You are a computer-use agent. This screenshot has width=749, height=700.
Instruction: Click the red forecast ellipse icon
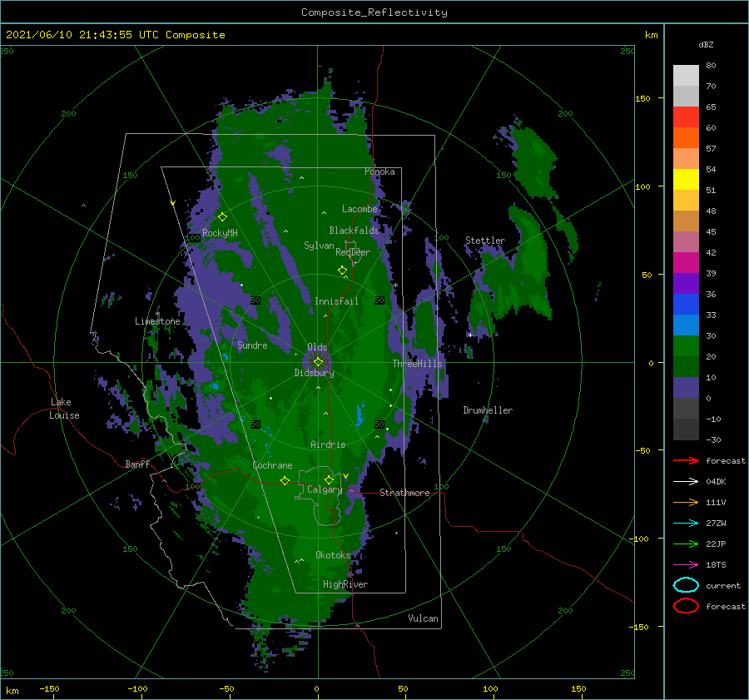click(686, 606)
